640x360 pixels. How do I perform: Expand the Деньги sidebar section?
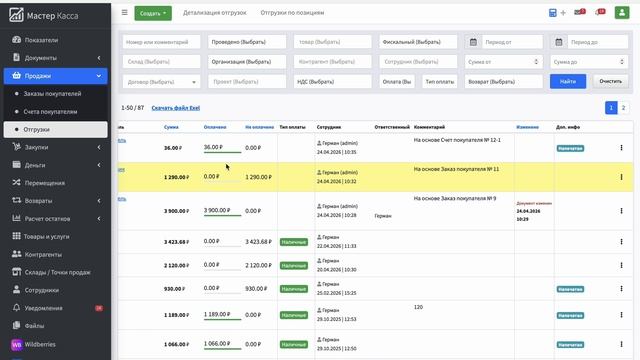click(56, 165)
